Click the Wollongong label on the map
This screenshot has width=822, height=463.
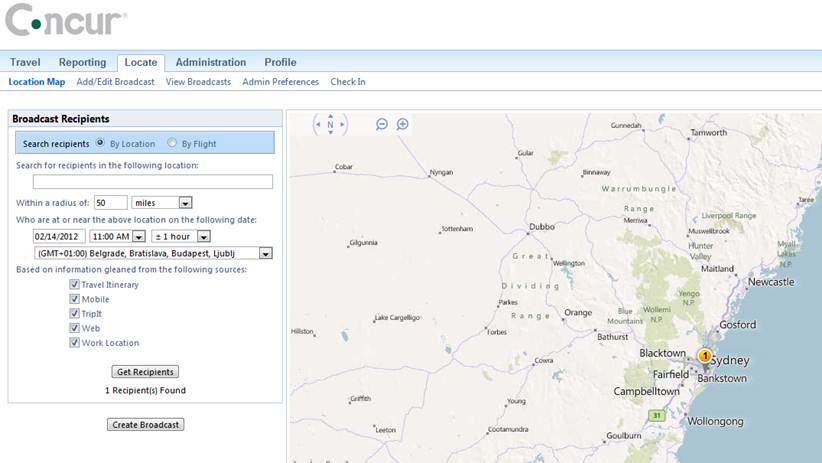point(715,422)
